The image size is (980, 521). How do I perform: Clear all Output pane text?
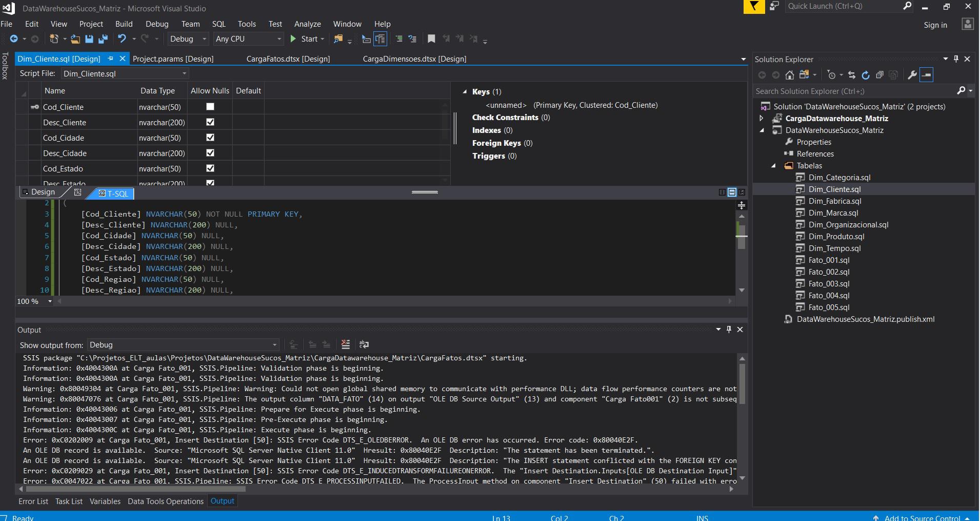(x=346, y=344)
